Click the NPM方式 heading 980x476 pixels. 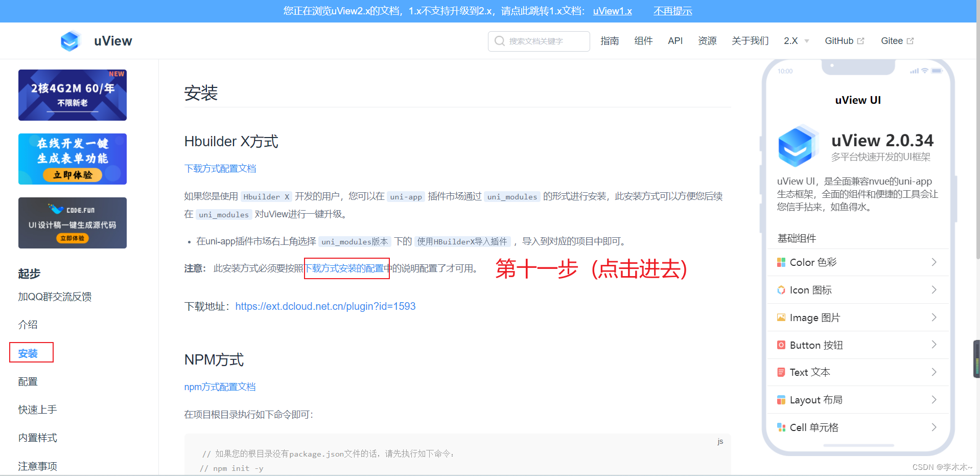coord(214,360)
